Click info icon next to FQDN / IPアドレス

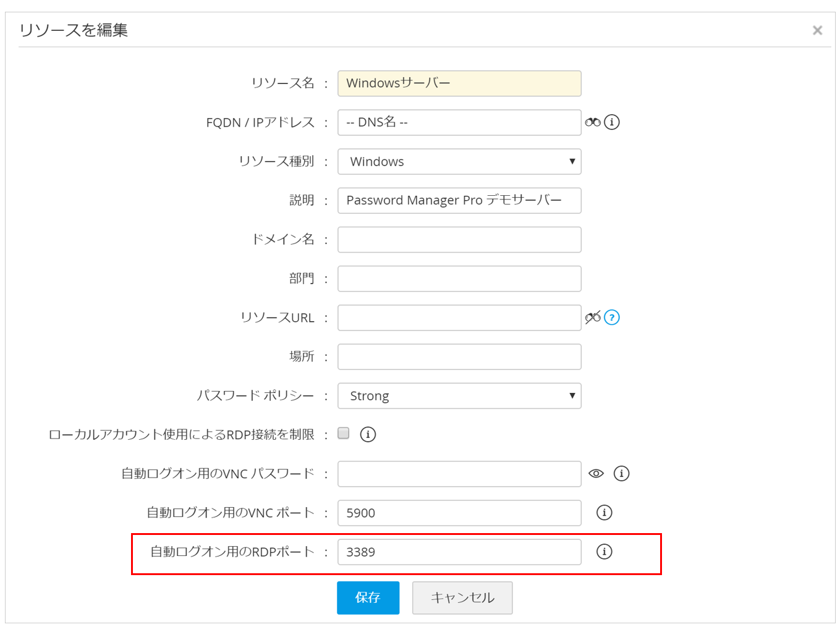click(612, 122)
